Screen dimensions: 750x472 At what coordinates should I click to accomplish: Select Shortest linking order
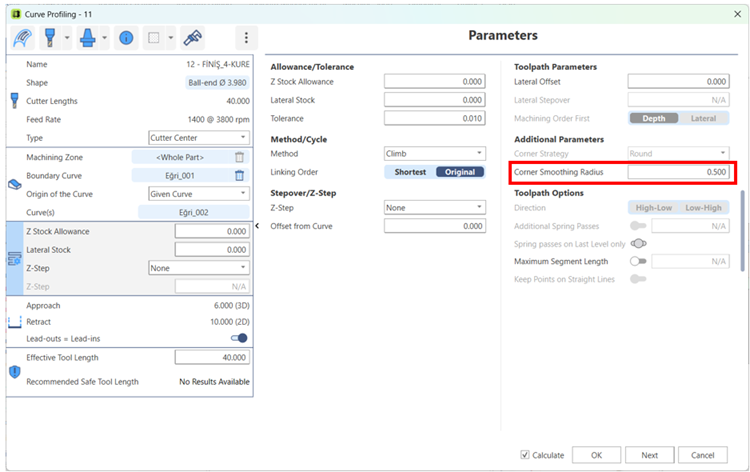[x=410, y=172]
